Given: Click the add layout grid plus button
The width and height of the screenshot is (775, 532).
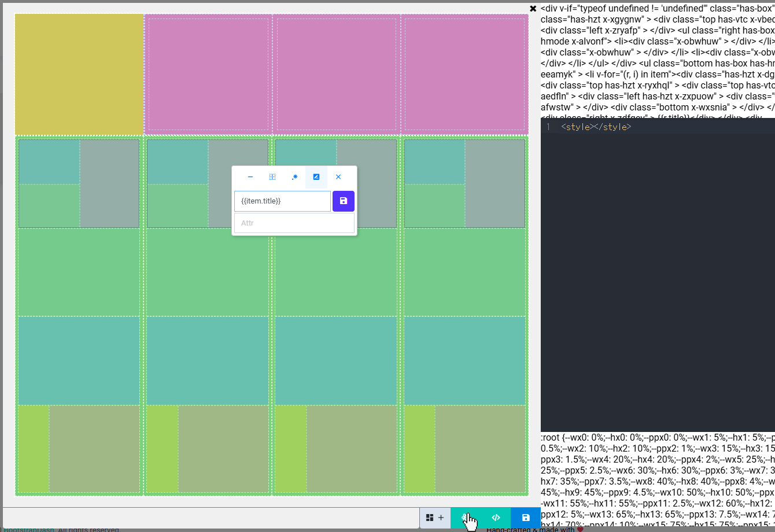Looking at the screenshot, I should click(435, 518).
